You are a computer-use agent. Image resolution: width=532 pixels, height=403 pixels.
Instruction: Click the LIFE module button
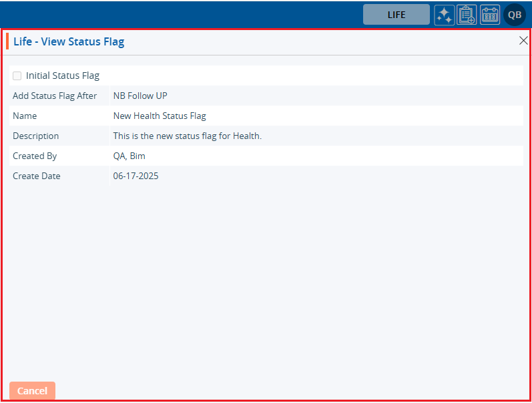point(396,15)
